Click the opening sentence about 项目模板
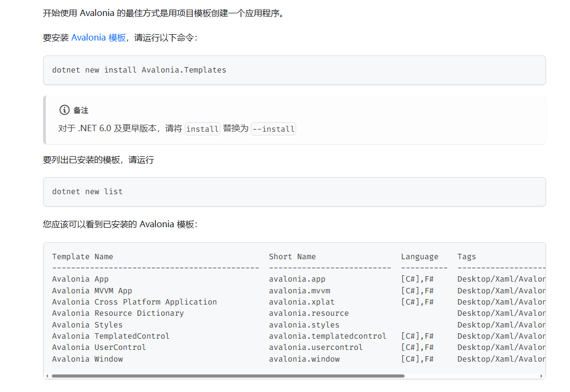The height and width of the screenshot is (392, 570). tap(164, 13)
